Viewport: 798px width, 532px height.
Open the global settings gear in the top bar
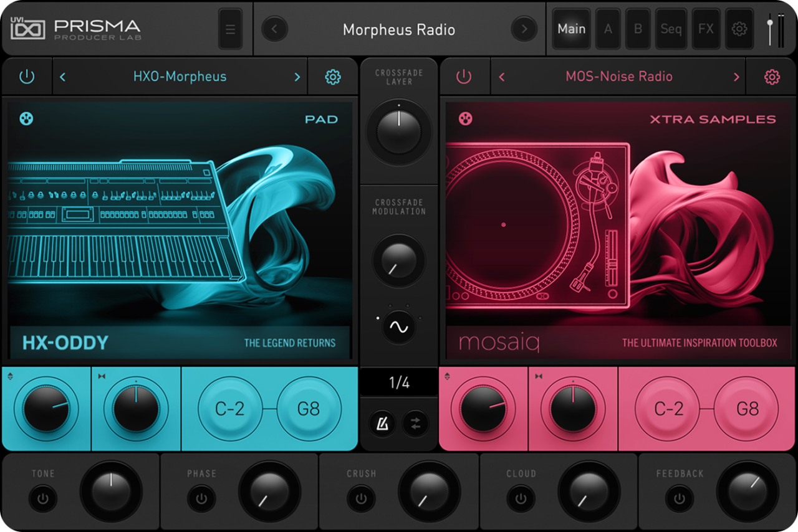pos(739,29)
